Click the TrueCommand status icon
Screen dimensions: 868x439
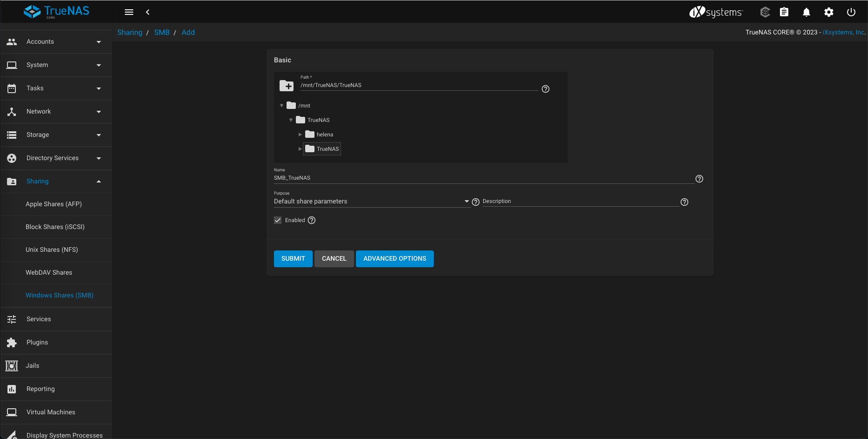click(765, 12)
